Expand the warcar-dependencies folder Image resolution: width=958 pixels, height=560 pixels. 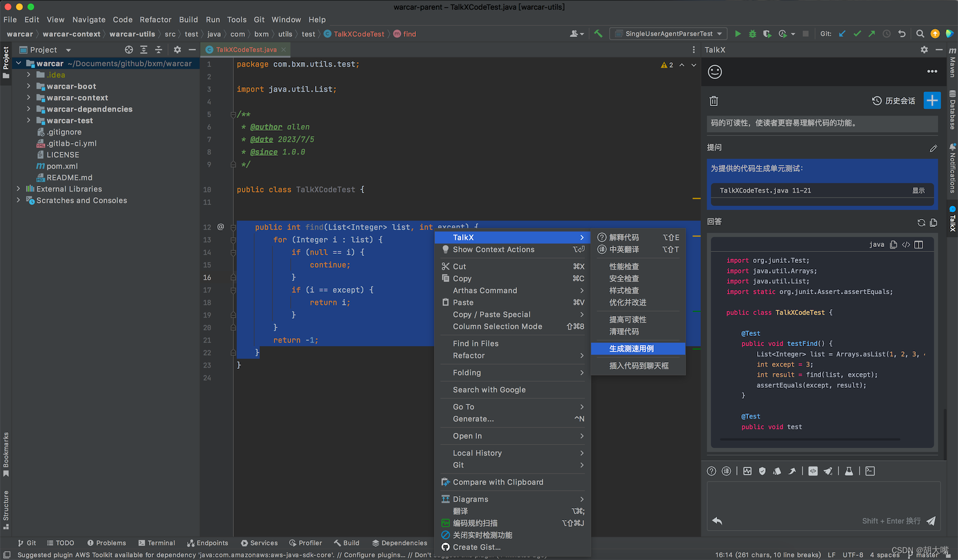tap(29, 109)
